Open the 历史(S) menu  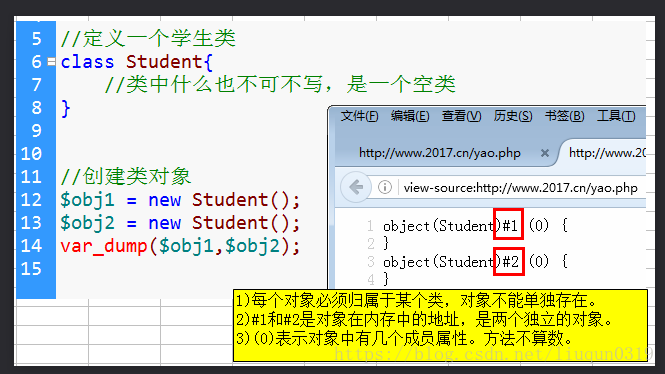point(513,116)
